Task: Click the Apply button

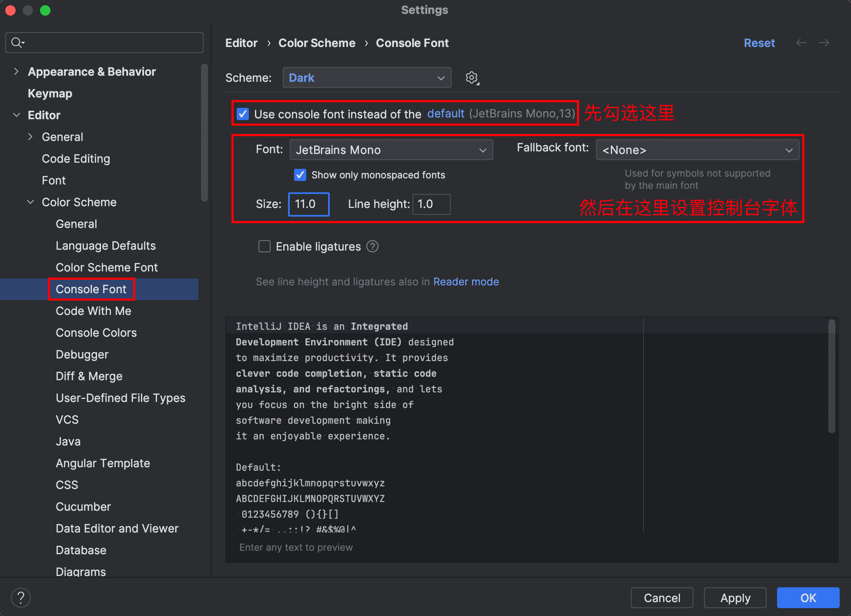Action: [x=735, y=598]
